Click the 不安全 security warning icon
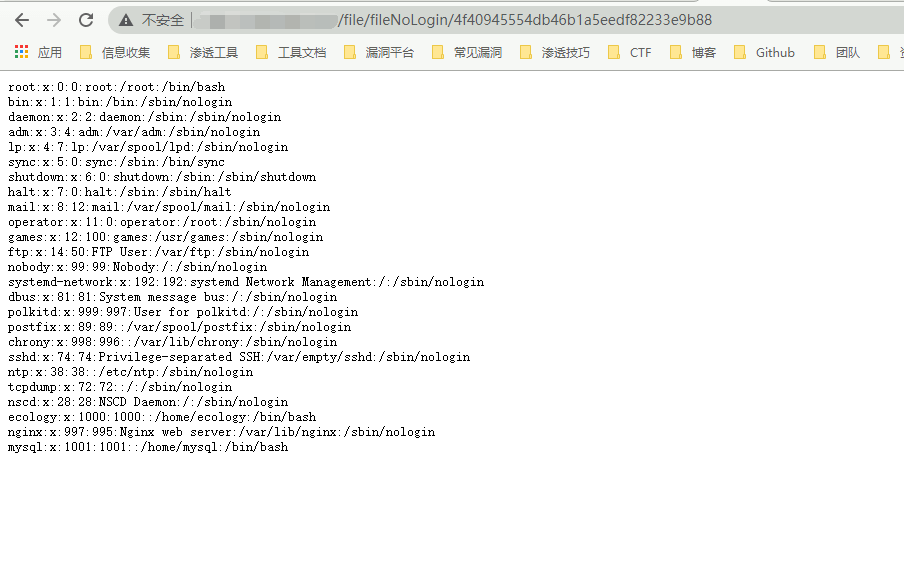 (x=126, y=20)
